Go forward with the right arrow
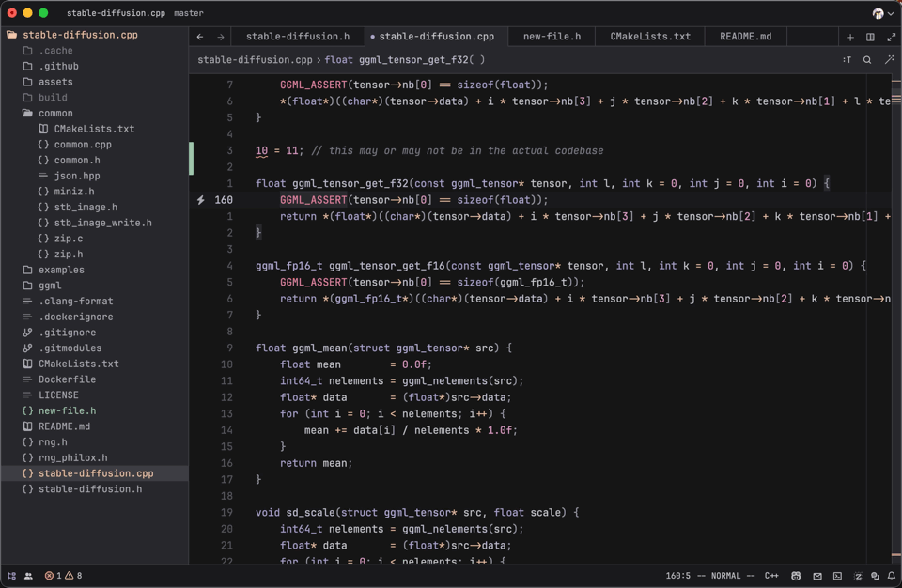 (220, 37)
